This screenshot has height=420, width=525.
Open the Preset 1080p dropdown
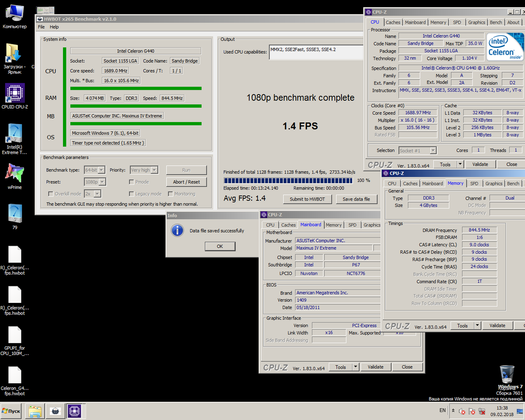95,182
